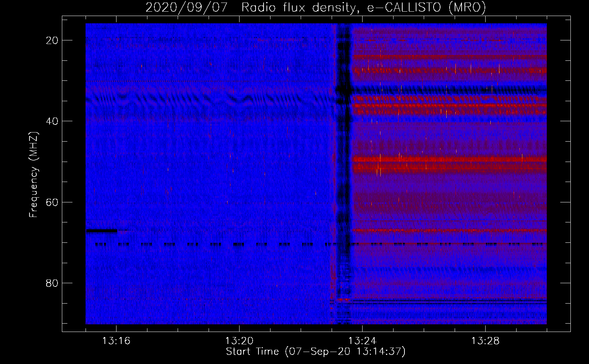Click the 'Start Time (07-Sep-20 13:14:37)' label
Screen dimensions: 589x364
(x=316, y=352)
